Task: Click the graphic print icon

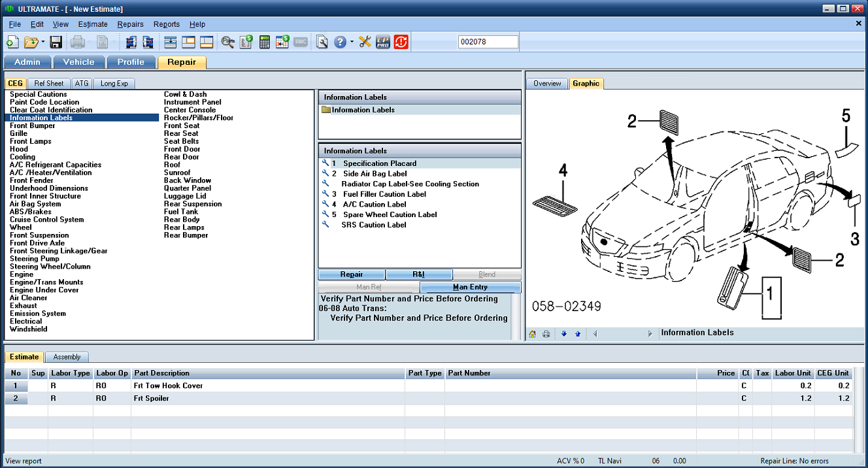Action: 546,334
